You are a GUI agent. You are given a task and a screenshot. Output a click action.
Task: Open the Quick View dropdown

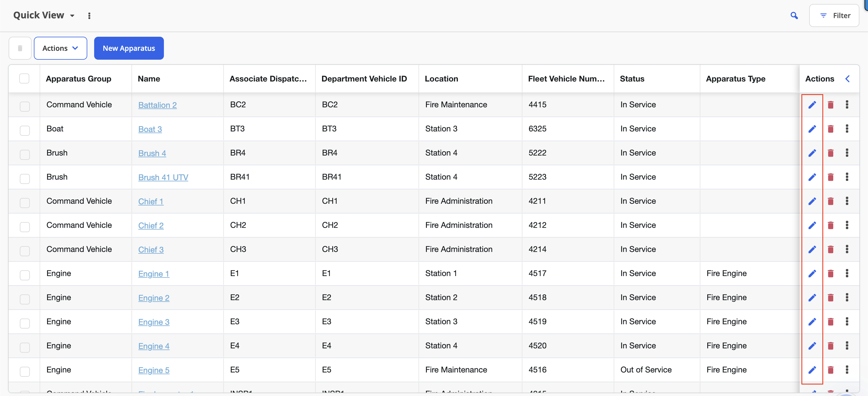(44, 15)
